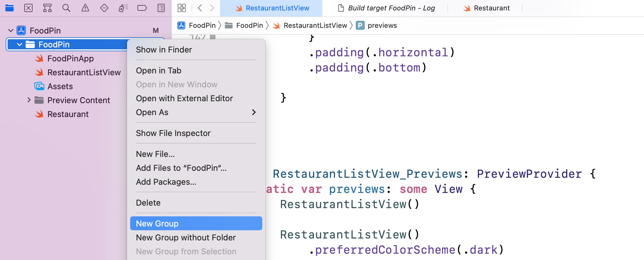Open the Project navigator folder icon
The height and width of the screenshot is (260, 644).
point(9,8)
